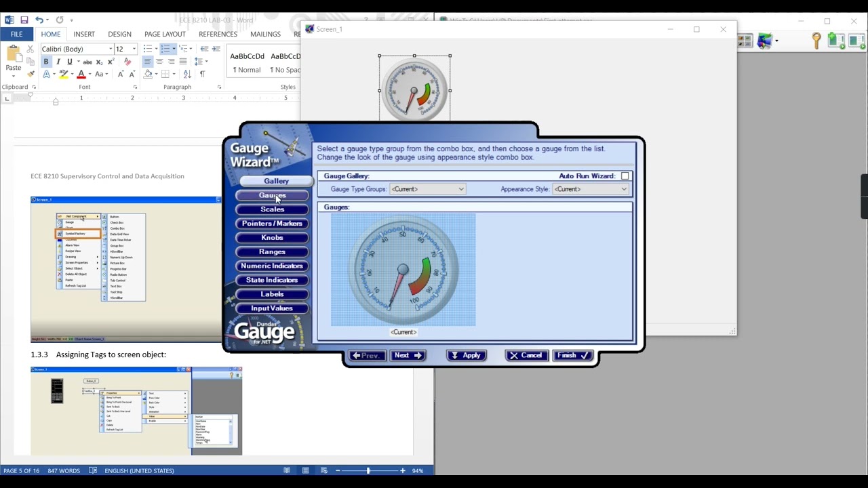Cut selection using scissors icon

(30, 49)
